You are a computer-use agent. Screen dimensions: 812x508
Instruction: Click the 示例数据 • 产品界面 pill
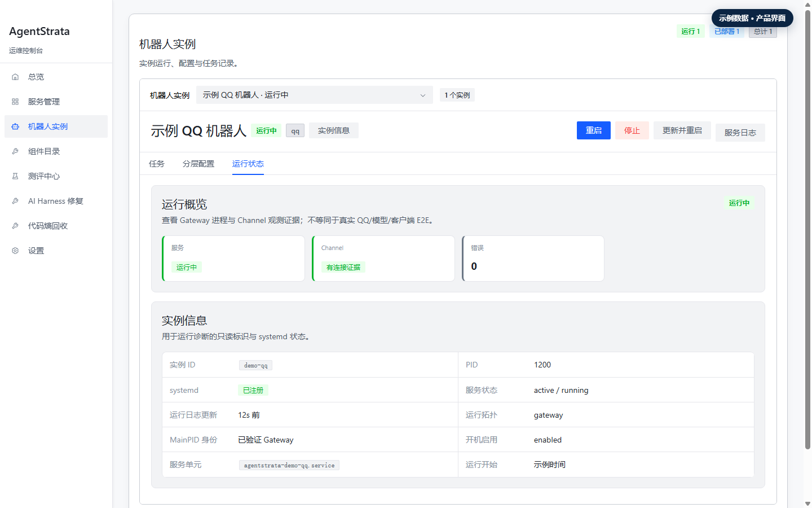(752, 18)
